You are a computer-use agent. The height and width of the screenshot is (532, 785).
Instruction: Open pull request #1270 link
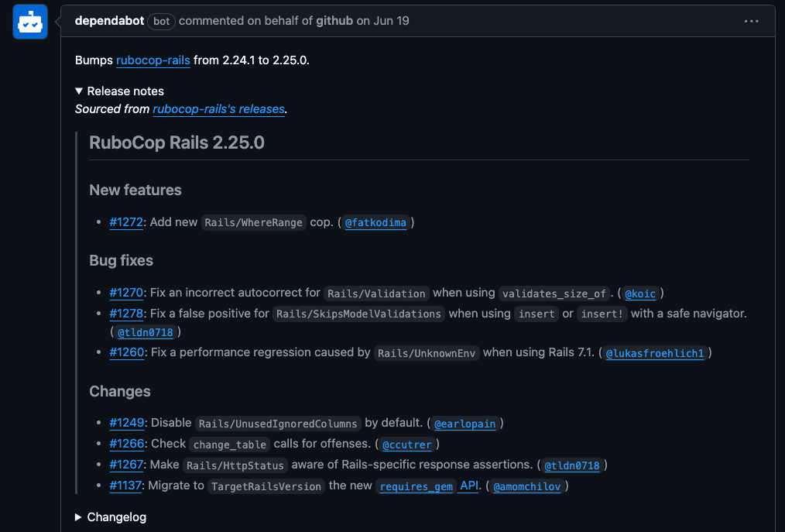point(126,293)
